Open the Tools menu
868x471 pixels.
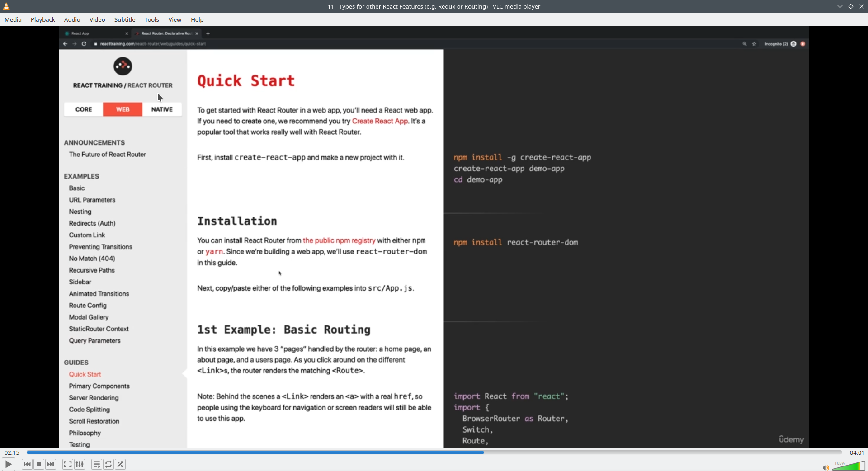[x=152, y=19]
